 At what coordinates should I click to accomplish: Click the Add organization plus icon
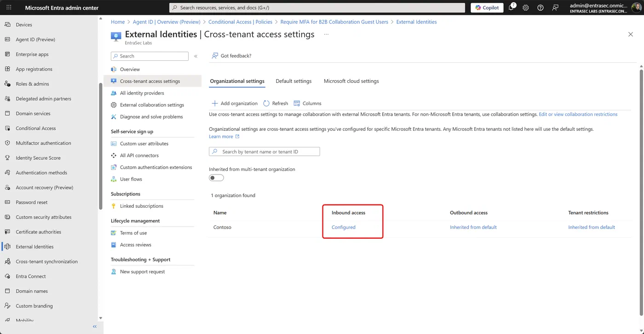tap(214, 104)
